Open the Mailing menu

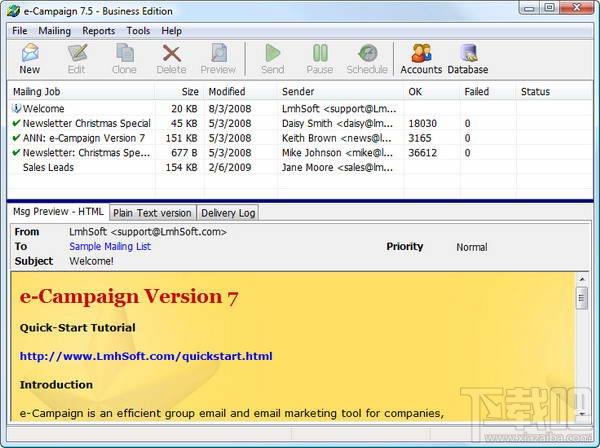coord(55,31)
